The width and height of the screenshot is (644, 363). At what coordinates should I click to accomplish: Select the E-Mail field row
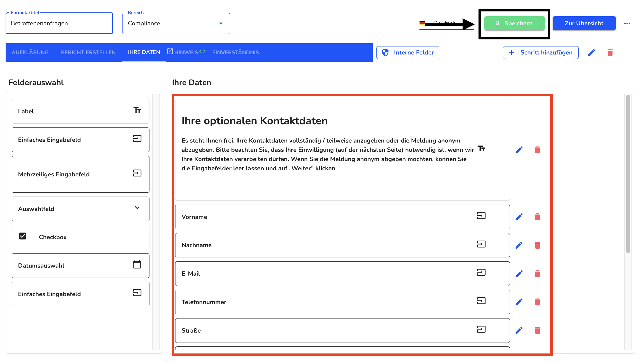pyautogui.click(x=342, y=274)
